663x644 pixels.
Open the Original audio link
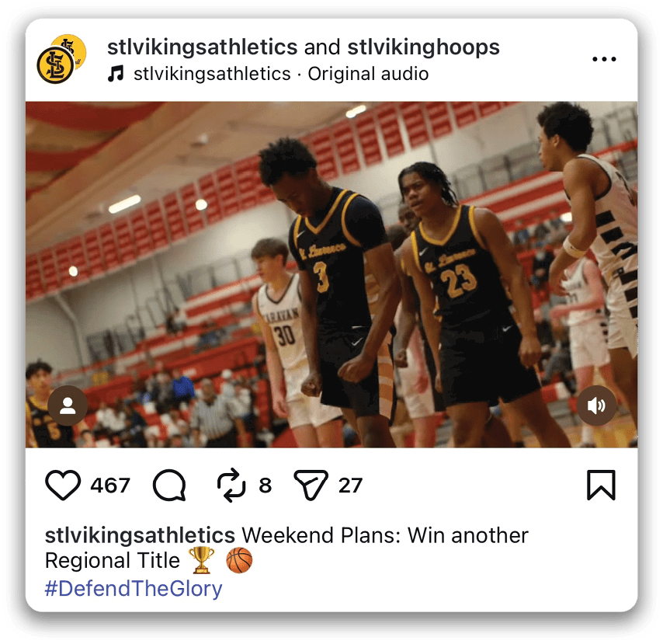368,74
